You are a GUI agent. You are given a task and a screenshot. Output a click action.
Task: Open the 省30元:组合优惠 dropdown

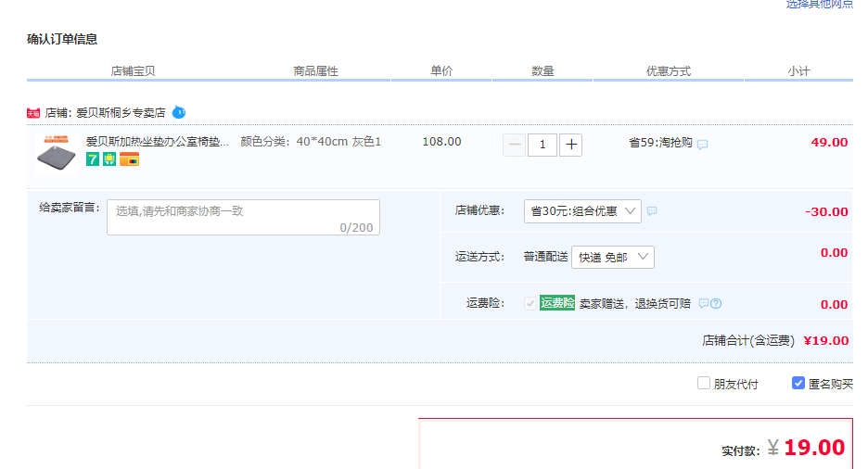point(582,211)
